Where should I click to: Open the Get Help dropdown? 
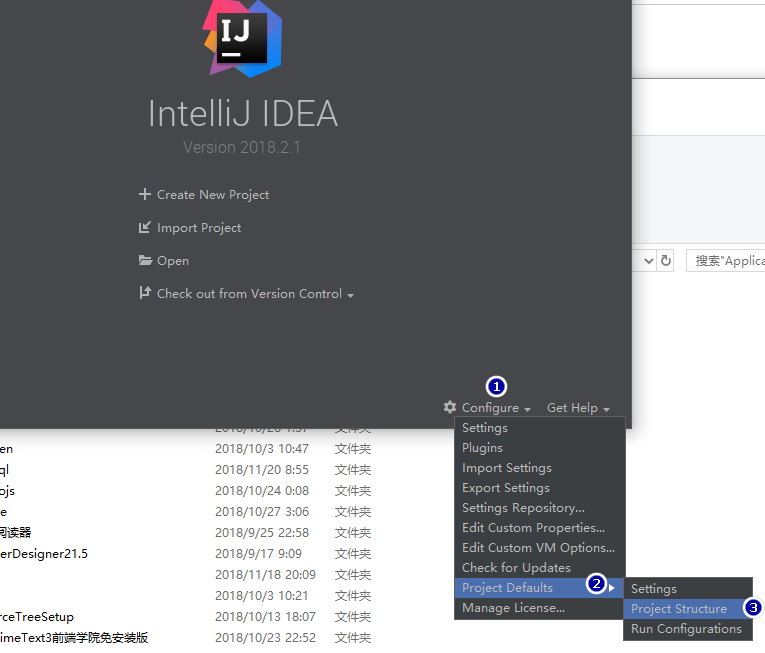[578, 408]
